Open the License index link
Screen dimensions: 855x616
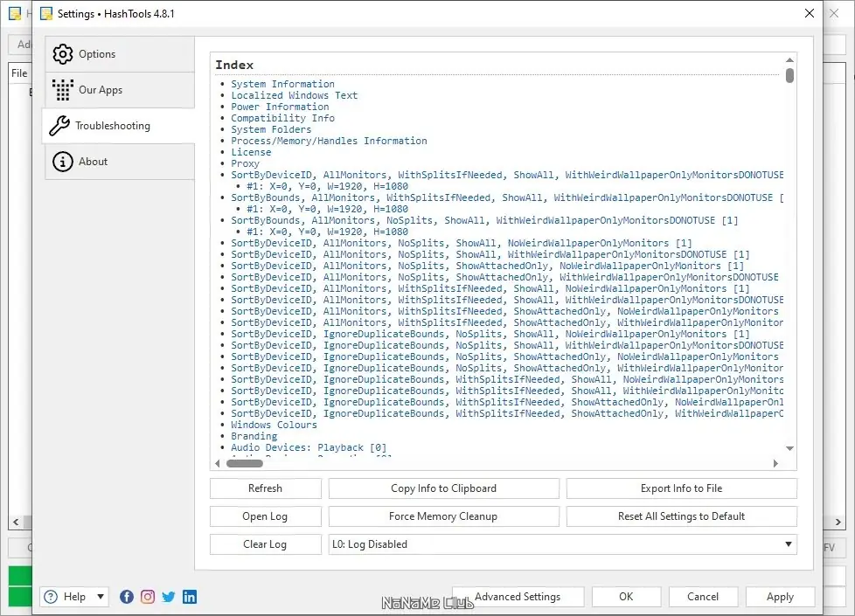click(251, 153)
